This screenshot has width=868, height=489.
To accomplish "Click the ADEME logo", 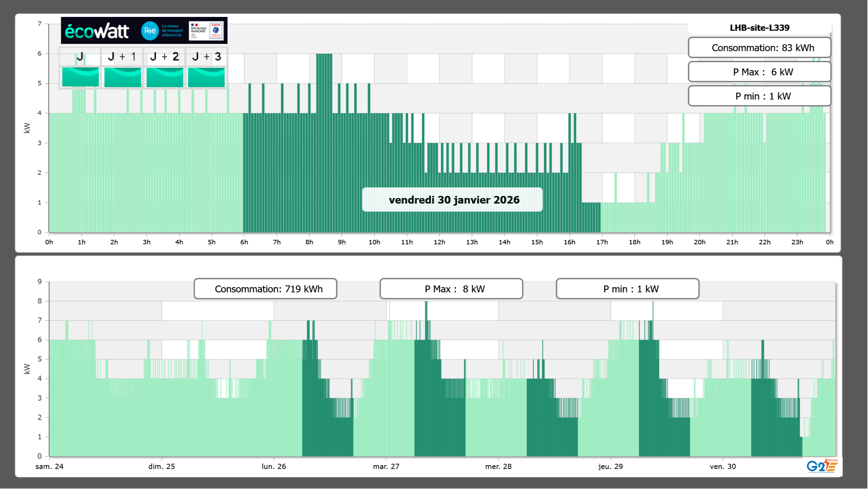I will click(x=216, y=30).
